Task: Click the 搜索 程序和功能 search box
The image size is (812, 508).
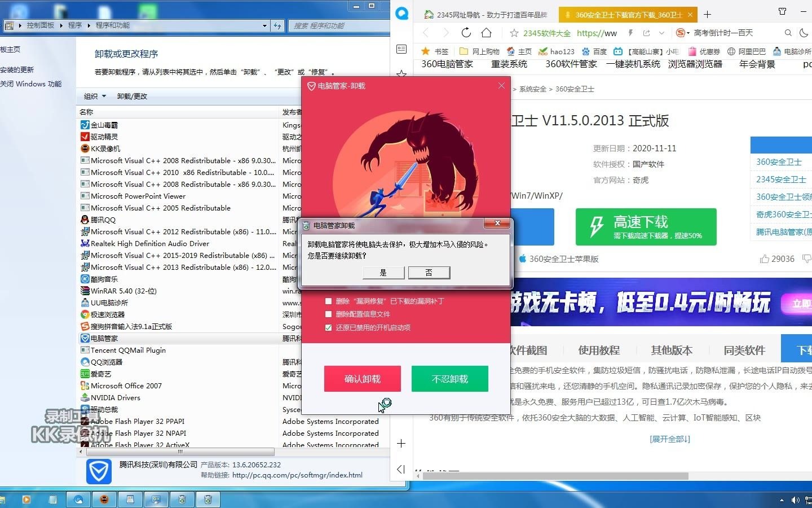Action: [338, 25]
